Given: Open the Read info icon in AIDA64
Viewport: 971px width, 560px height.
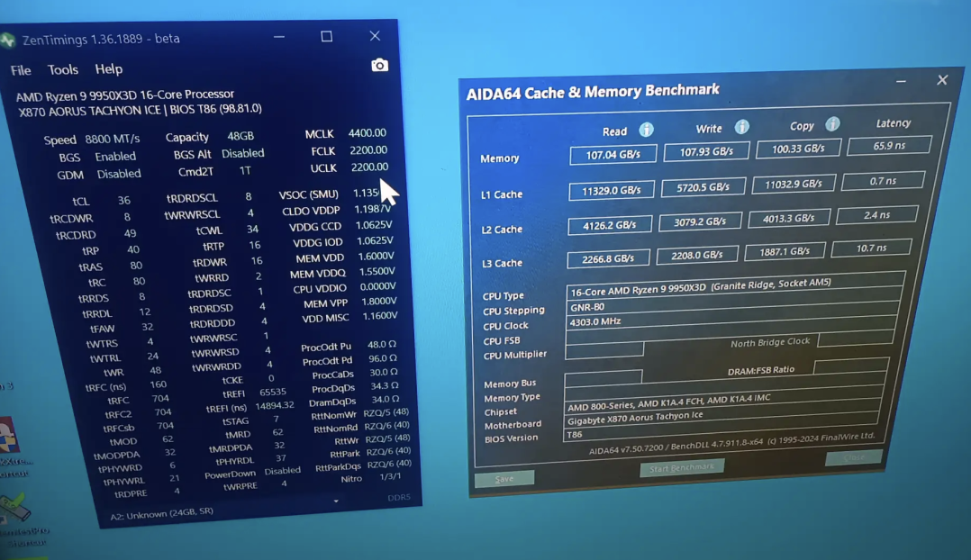Looking at the screenshot, I should point(646,130).
